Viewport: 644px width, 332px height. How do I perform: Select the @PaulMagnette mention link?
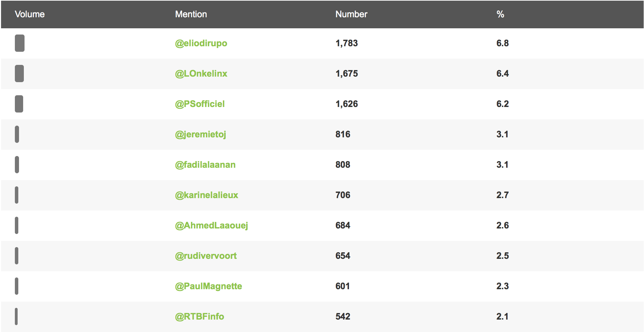point(208,286)
